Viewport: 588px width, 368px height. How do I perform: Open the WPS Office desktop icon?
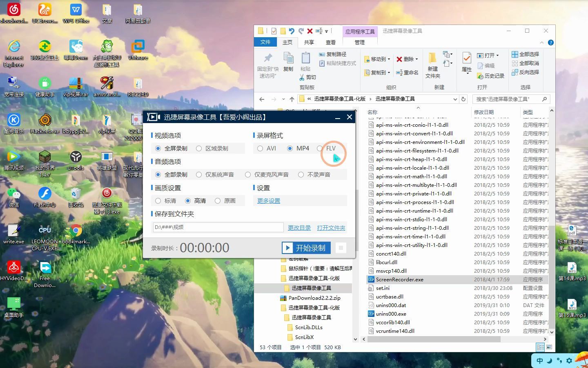click(x=76, y=13)
